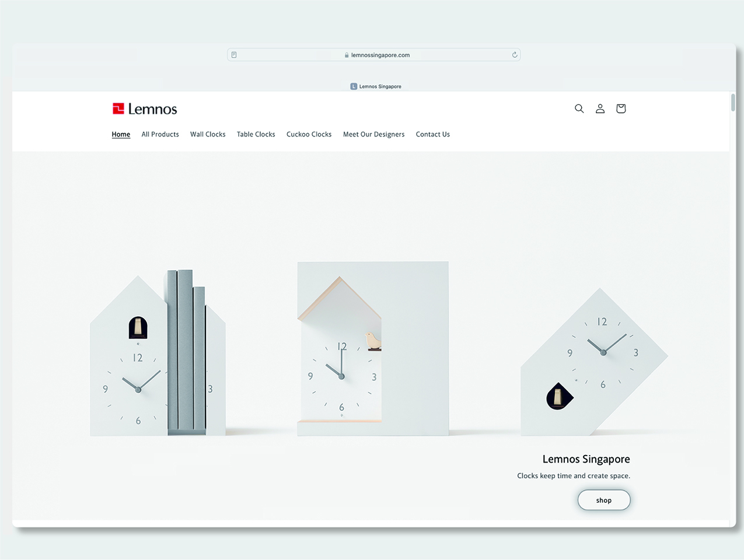Click the shop button
This screenshot has height=560, width=744.
click(x=604, y=500)
